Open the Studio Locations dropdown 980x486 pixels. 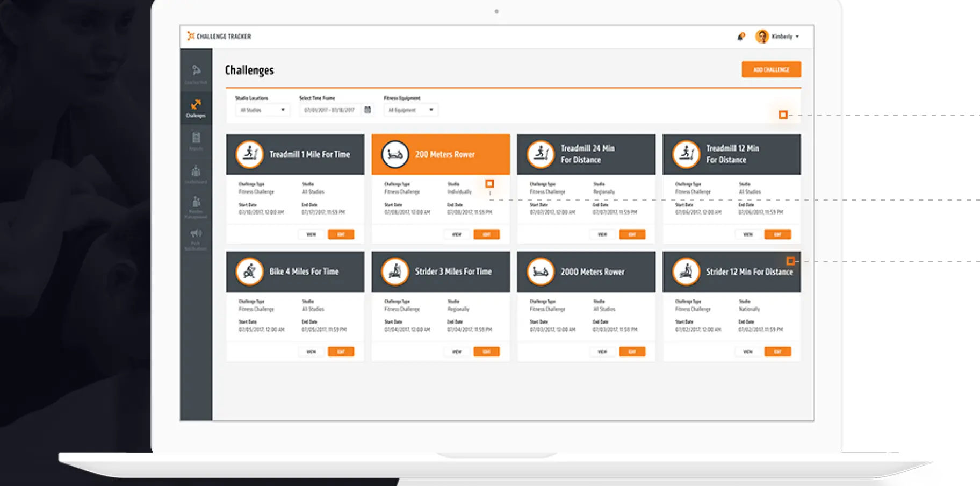(262, 110)
